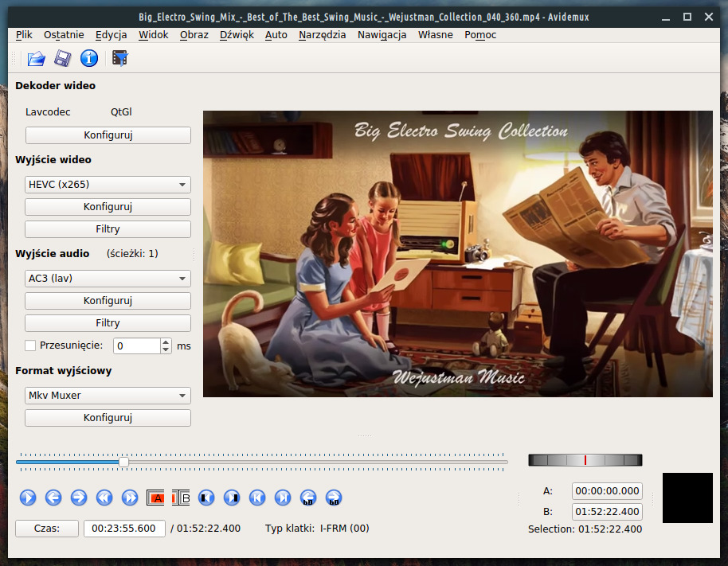
Task: Open the Mkv Muxer output format dropdown
Action: click(108, 396)
